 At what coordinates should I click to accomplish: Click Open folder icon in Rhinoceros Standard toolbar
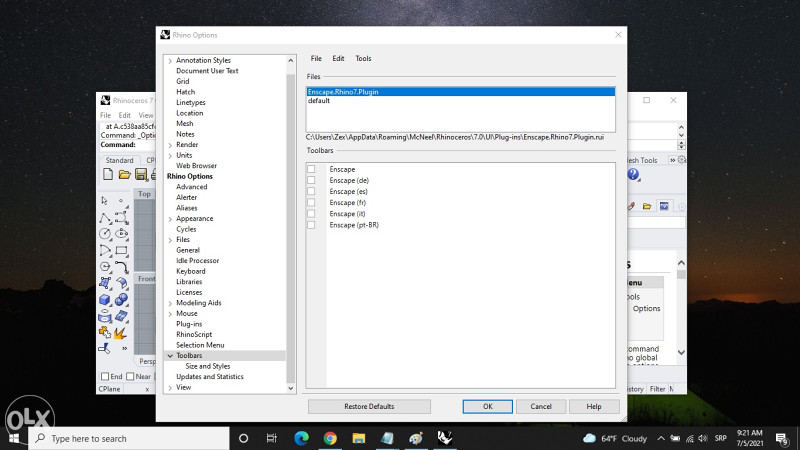124,174
